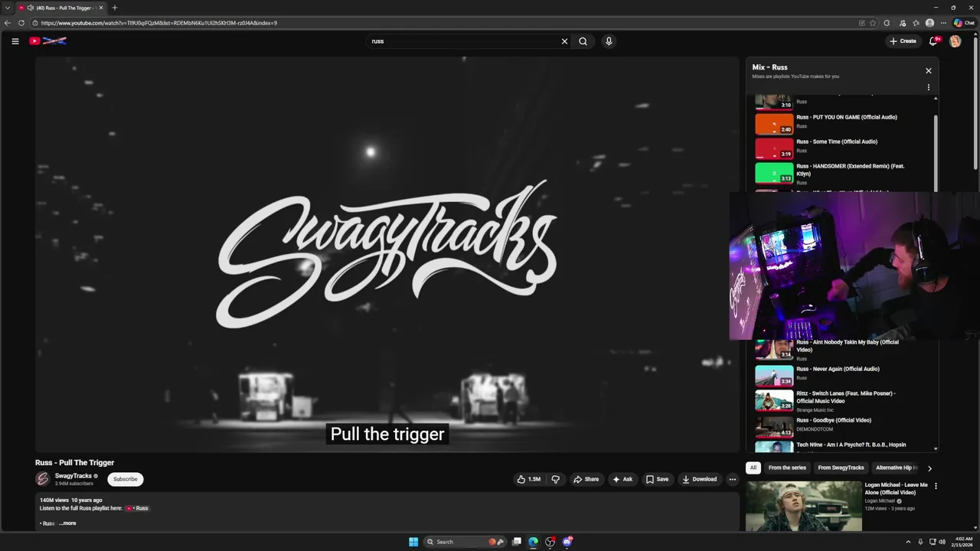Click the magnifier search button
Screen dimensions: 980x551
pos(583,41)
